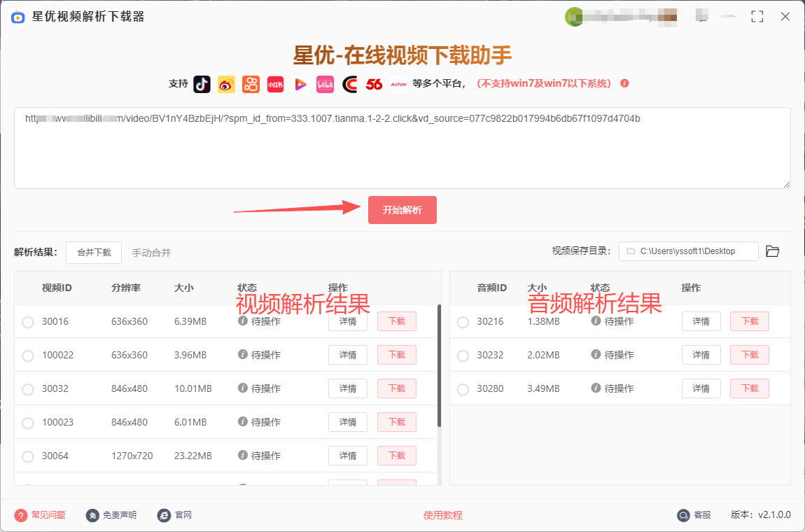Click the 分辨率 column header
Image resolution: width=805 pixels, height=532 pixels.
pyautogui.click(x=126, y=288)
